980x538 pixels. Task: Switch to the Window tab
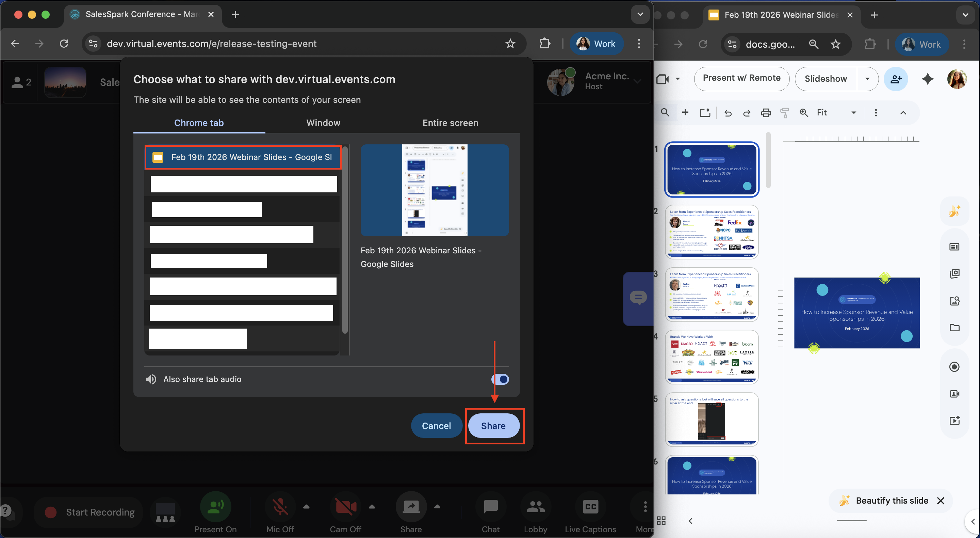coord(323,123)
